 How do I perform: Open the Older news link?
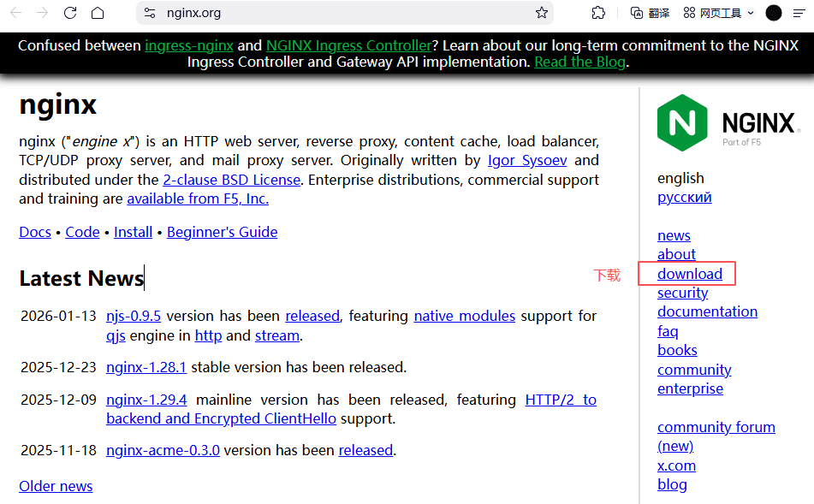[56, 486]
